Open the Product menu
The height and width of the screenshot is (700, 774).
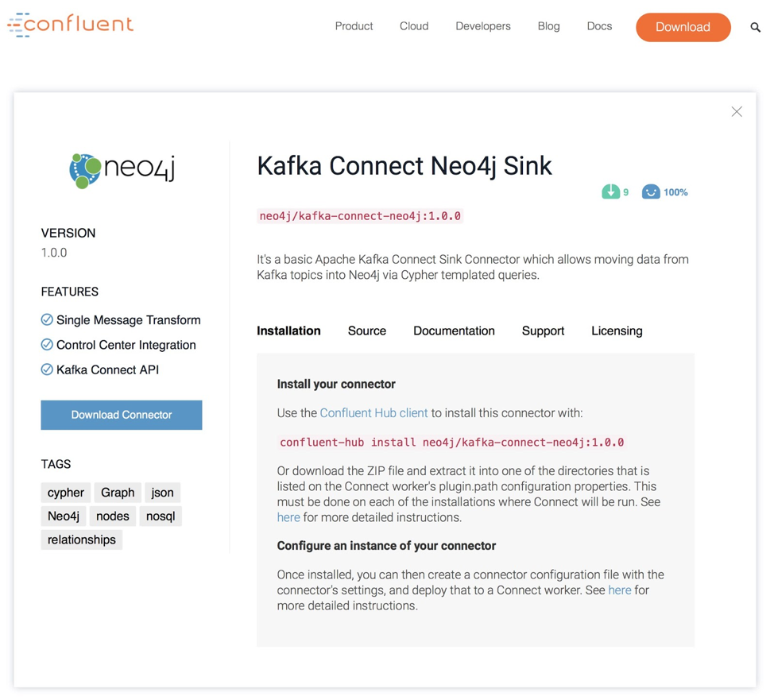(354, 26)
